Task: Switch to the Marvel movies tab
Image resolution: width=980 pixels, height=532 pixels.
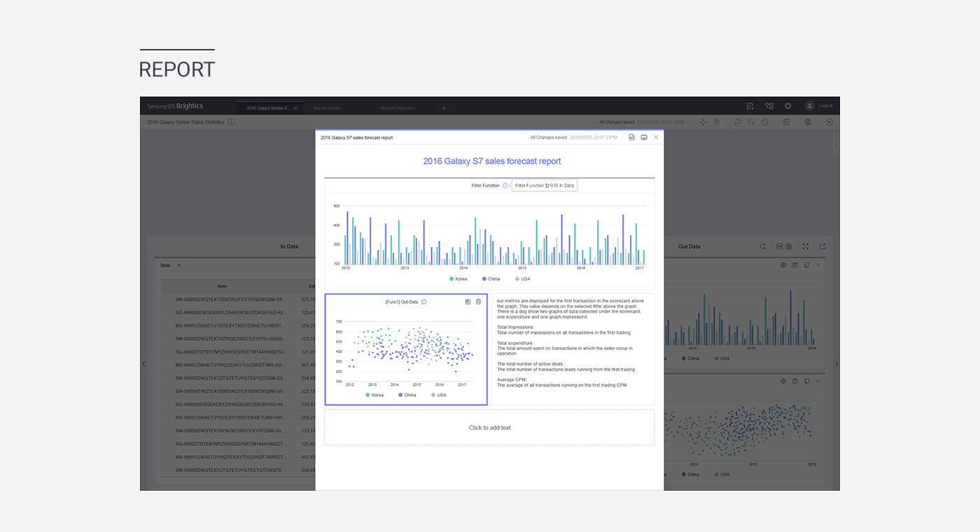Action: (x=327, y=108)
